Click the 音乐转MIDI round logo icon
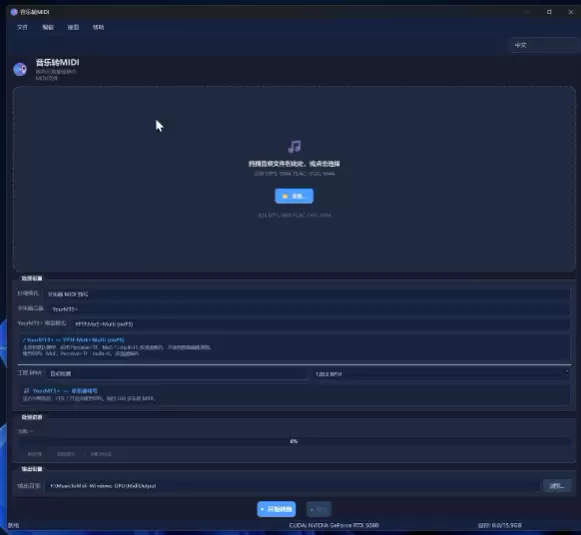 click(20, 69)
